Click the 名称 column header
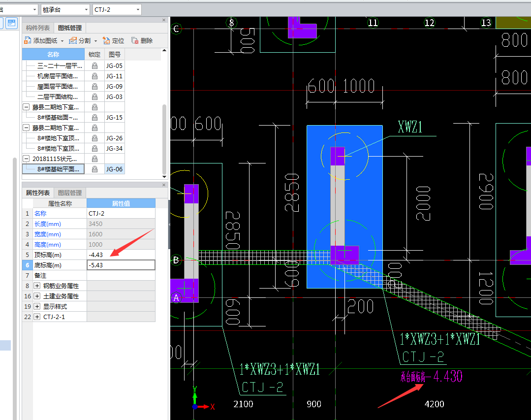This screenshot has width=531, height=420. (x=53, y=54)
